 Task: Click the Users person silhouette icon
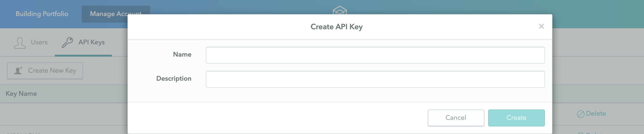[x=20, y=43]
